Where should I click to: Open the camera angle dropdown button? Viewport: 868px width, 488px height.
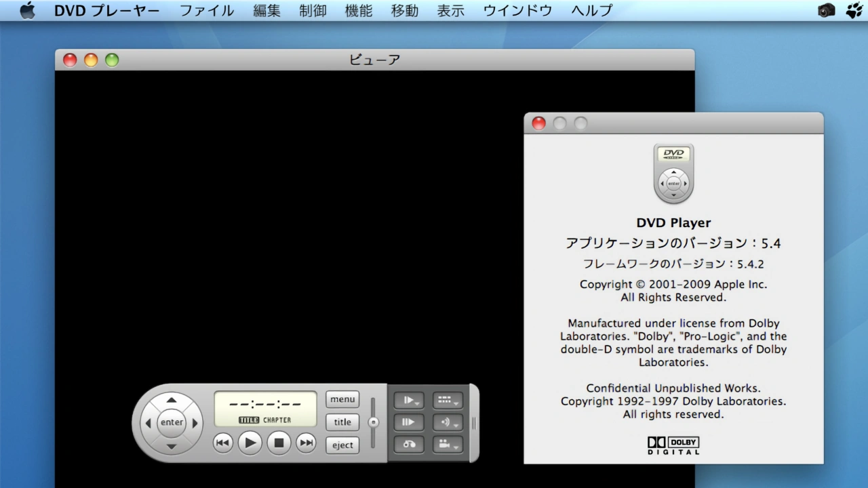(x=448, y=445)
